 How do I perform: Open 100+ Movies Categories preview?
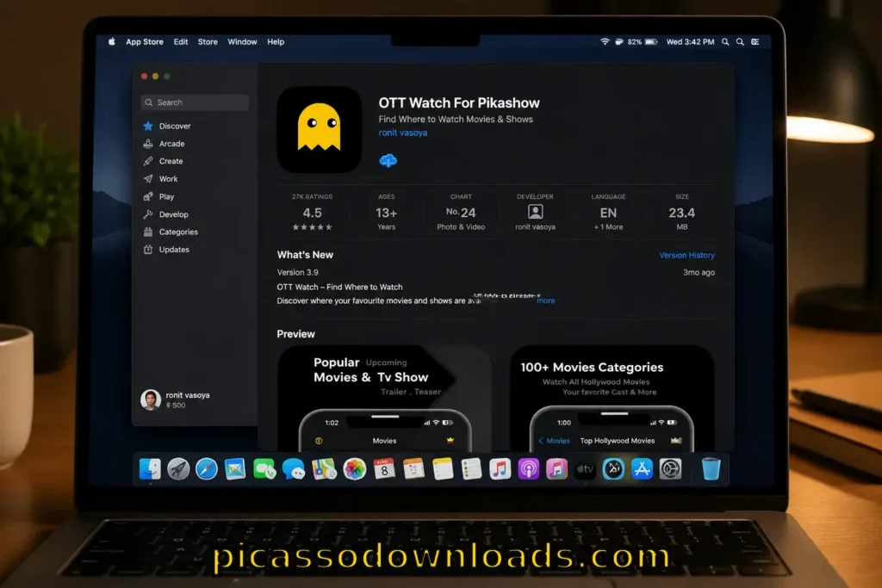tap(612, 398)
